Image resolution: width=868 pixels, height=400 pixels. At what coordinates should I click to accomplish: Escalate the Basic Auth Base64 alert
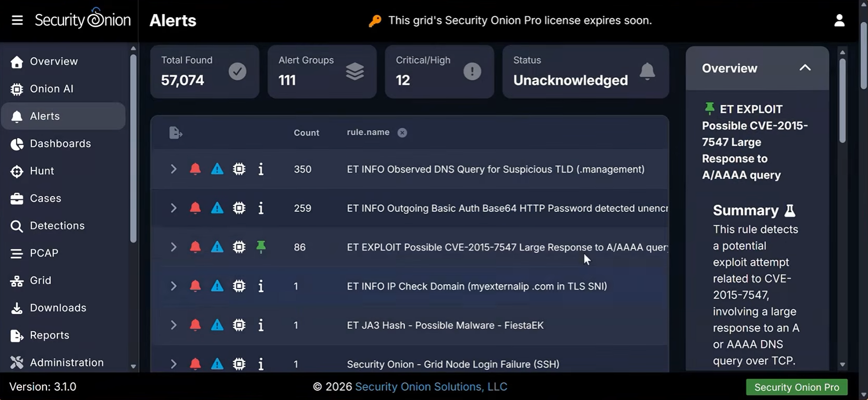[217, 208]
